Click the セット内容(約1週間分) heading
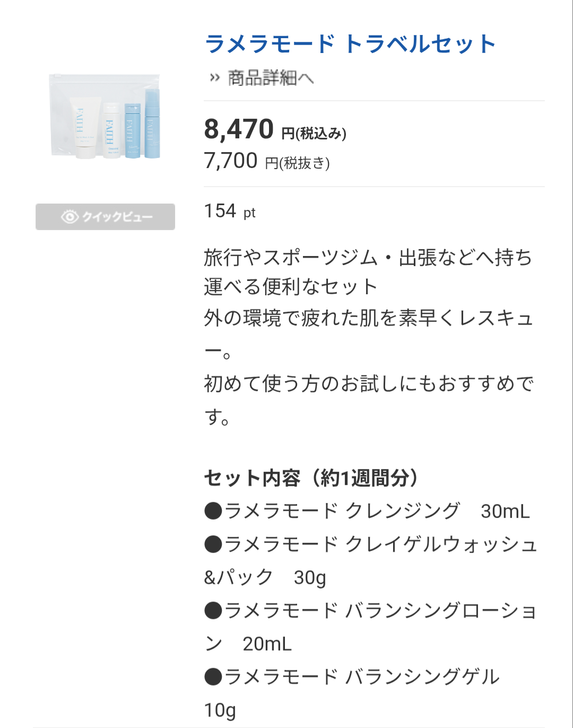The image size is (573, 728). 311,478
